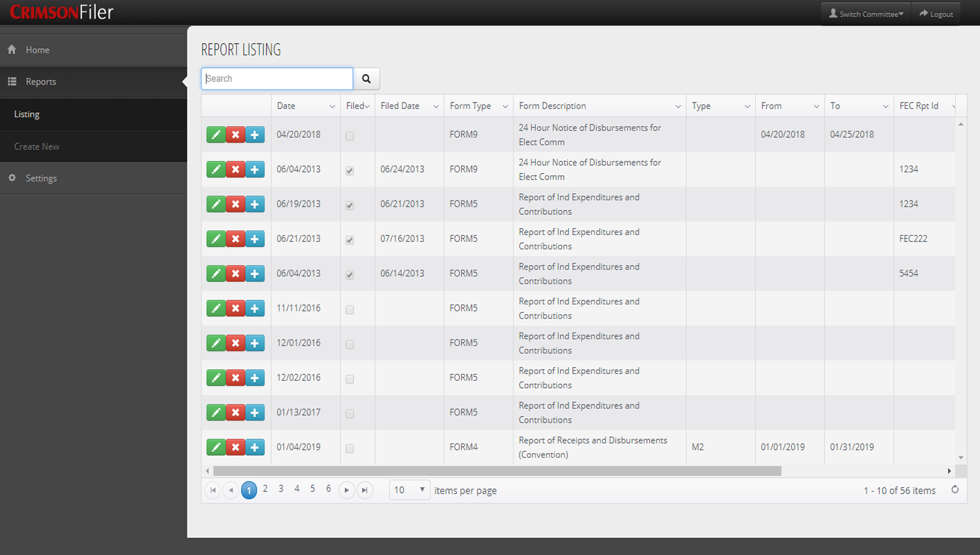This screenshot has height=555, width=980.
Task: Open the Form Type column menu
Action: (x=505, y=106)
